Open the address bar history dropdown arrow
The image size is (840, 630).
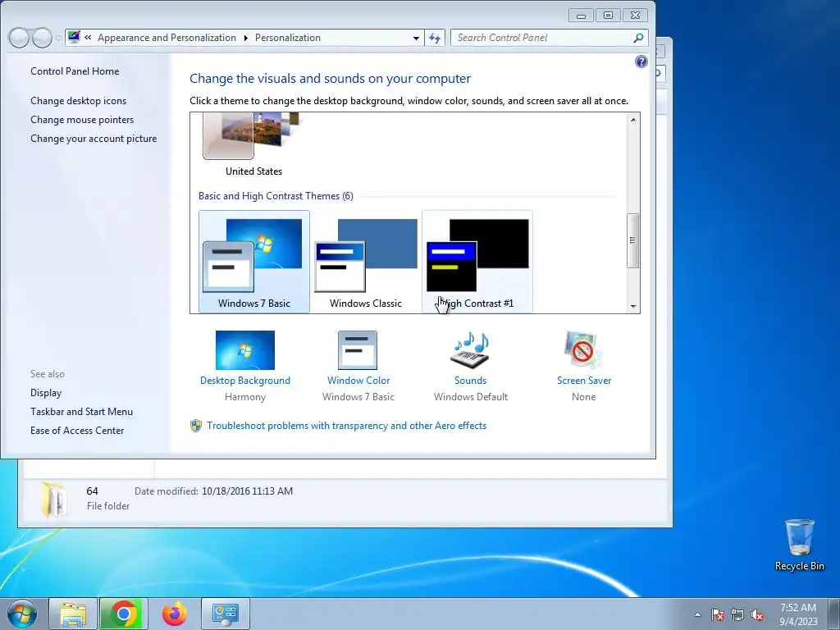pyautogui.click(x=416, y=38)
